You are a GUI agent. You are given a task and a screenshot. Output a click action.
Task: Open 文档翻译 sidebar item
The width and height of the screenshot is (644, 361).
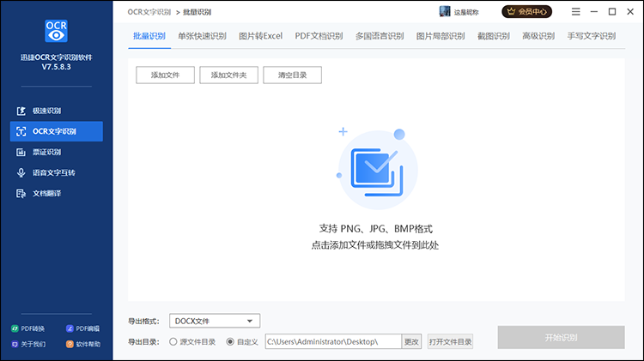57,193
